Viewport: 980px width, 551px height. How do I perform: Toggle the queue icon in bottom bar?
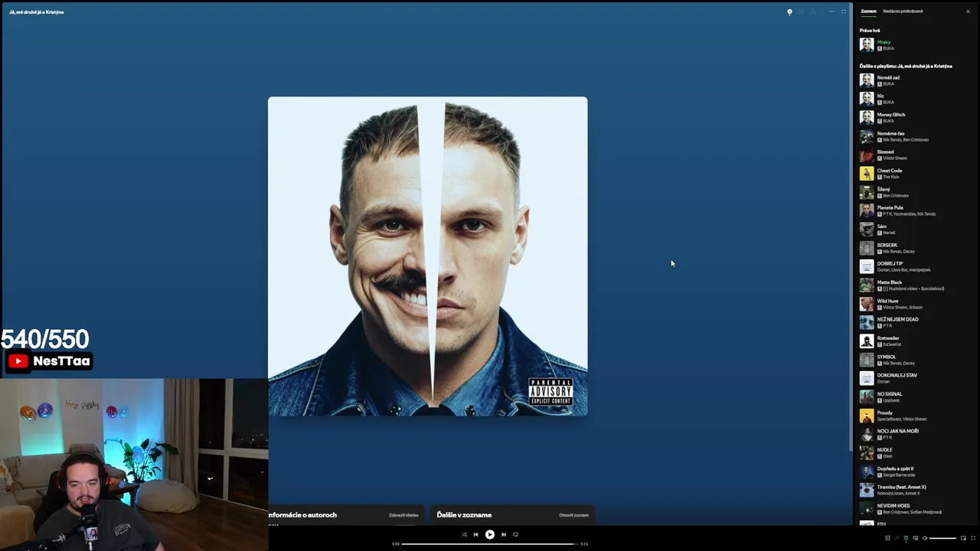pyautogui.click(x=906, y=538)
